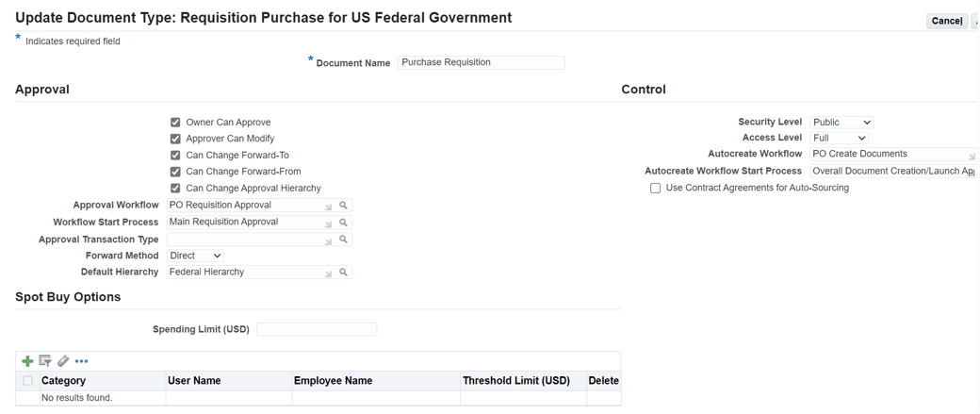Image resolution: width=980 pixels, height=414 pixels.
Task: Search for Approval Workflow using magnifier icon
Action: point(344,206)
